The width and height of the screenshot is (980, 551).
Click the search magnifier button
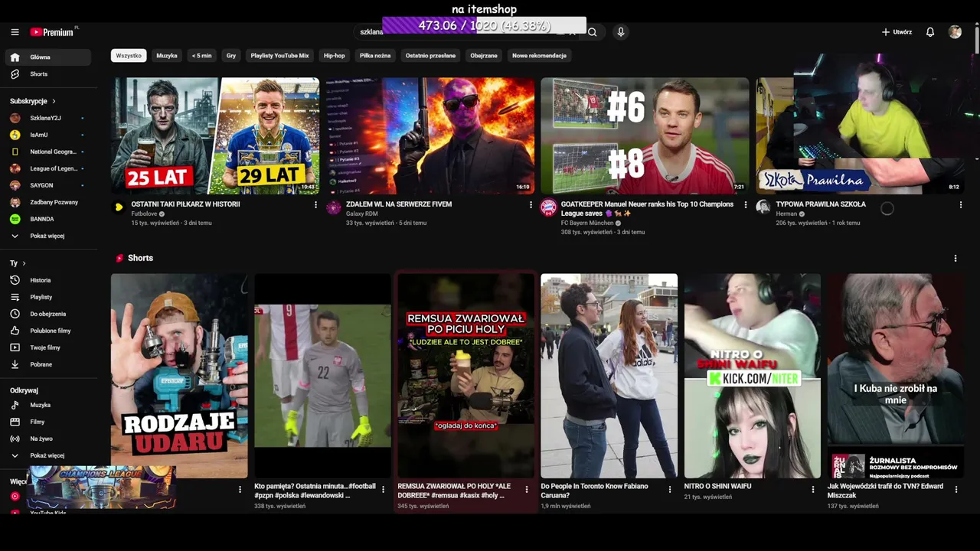[593, 32]
